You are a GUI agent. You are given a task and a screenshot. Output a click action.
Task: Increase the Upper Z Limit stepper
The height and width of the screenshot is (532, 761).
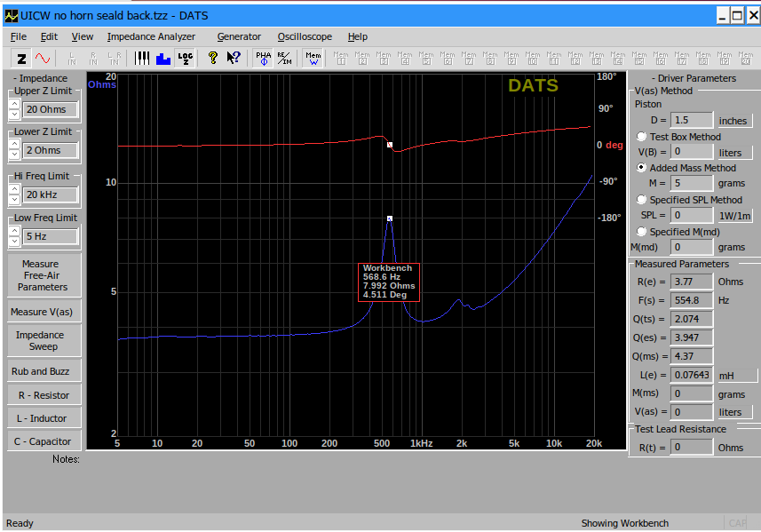[14, 104]
